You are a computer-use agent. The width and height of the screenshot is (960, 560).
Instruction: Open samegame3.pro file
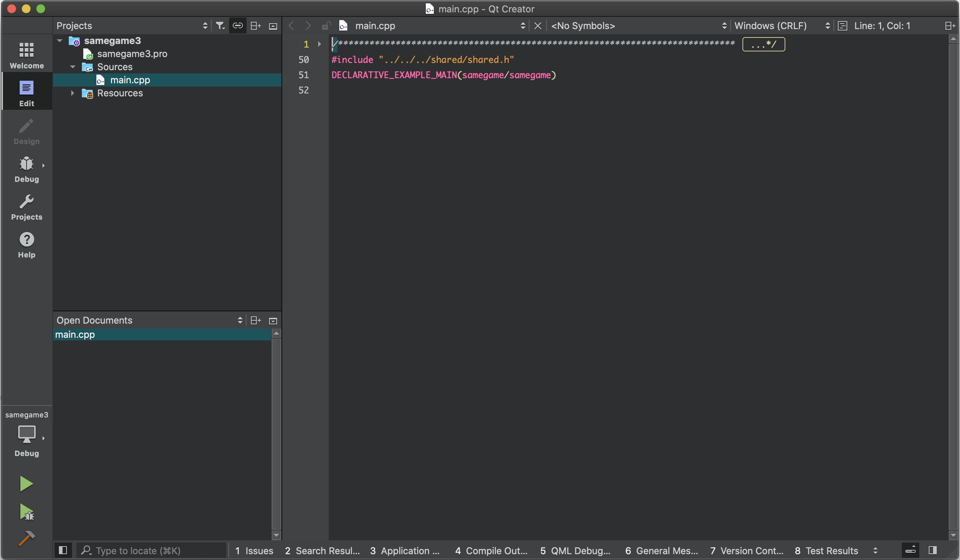132,54
